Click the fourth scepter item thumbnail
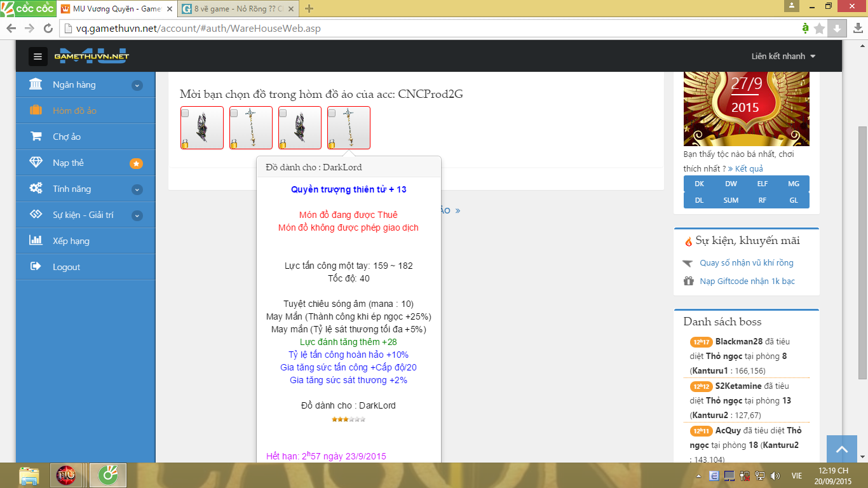 pos(349,128)
